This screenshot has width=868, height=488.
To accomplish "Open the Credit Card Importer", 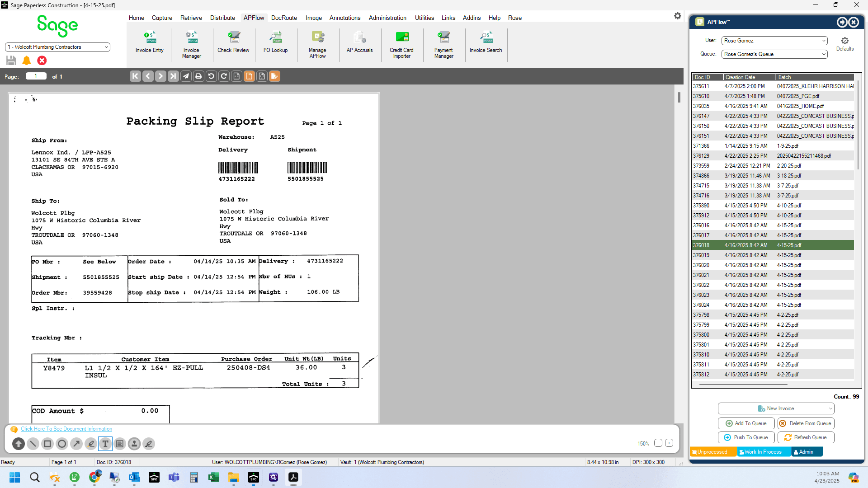I will coord(402,45).
